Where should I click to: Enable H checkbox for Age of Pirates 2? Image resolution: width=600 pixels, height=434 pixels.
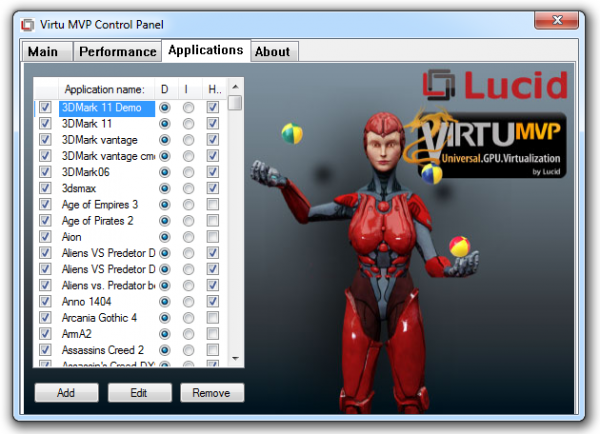[x=213, y=220]
